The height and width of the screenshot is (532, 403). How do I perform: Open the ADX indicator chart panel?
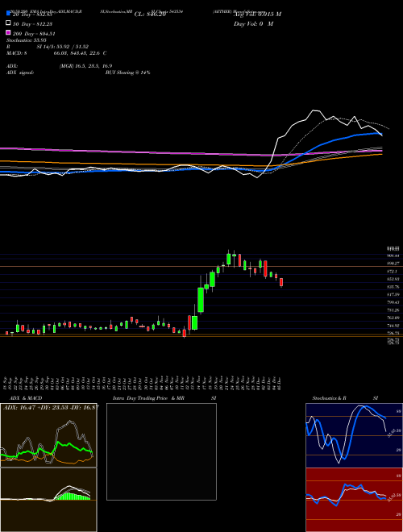point(48,435)
